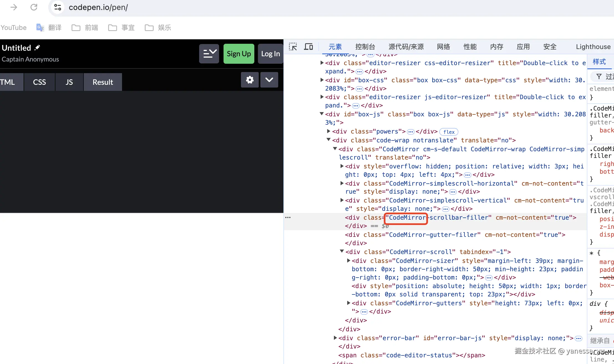Open the CSS editor settings gear icon
614x364 pixels.
pos(249,80)
